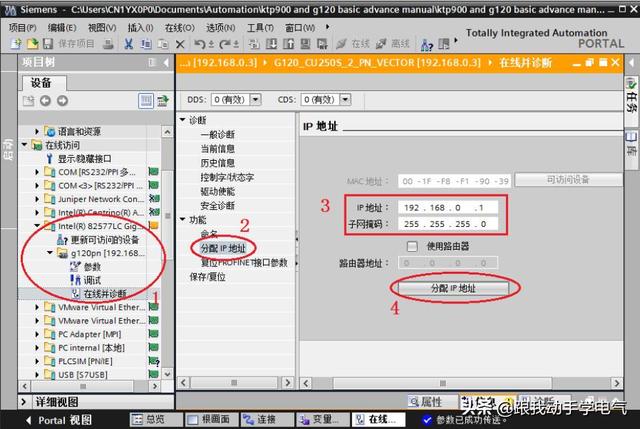
Task: Click the IP 地址 input field
Action: [x=448, y=207]
